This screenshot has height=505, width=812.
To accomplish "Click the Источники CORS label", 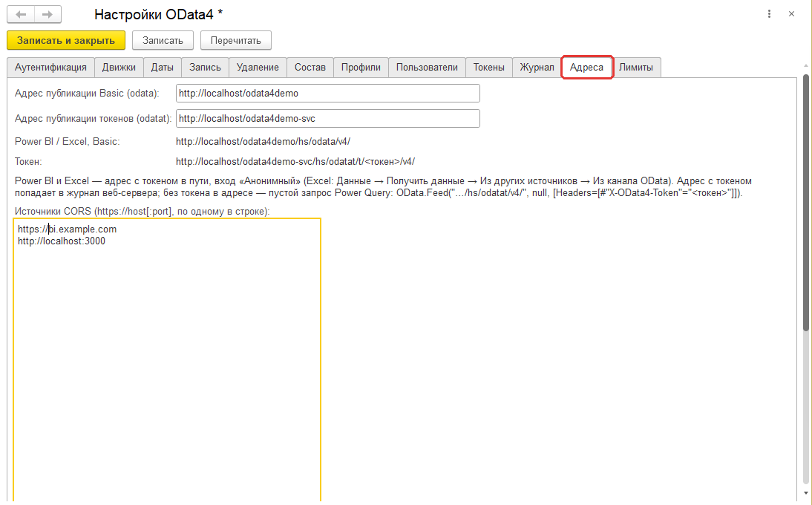I will point(143,212).
